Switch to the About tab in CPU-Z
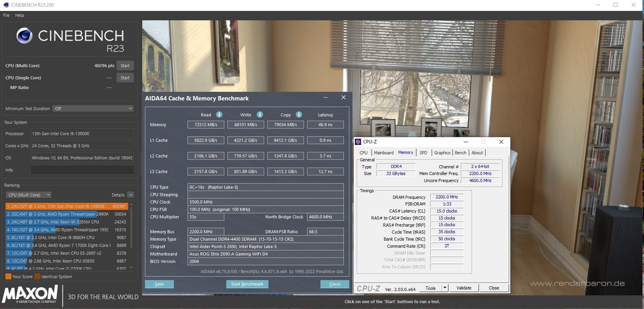This screenshot has height=309, width=644. (477, 153)
